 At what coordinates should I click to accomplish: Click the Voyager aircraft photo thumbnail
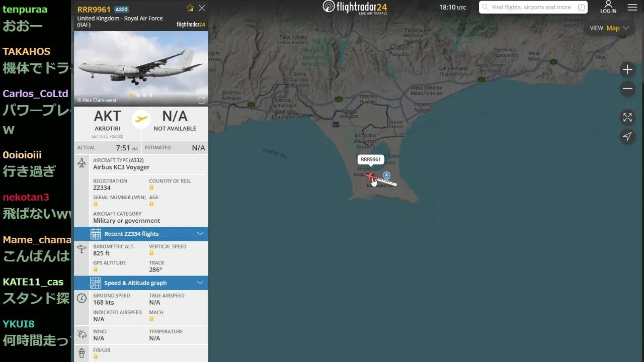pos(141,68)
